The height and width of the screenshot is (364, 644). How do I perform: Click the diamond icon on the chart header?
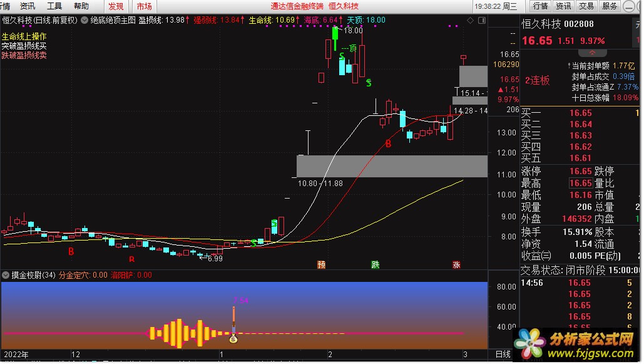470,20
